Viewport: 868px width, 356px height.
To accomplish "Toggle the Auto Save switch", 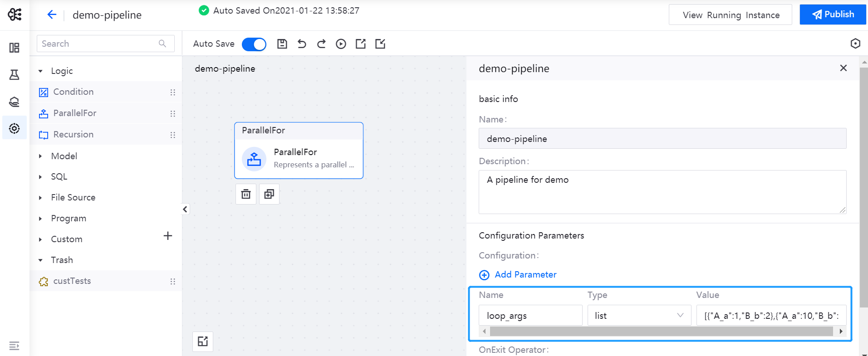I will tap(254, 44).
